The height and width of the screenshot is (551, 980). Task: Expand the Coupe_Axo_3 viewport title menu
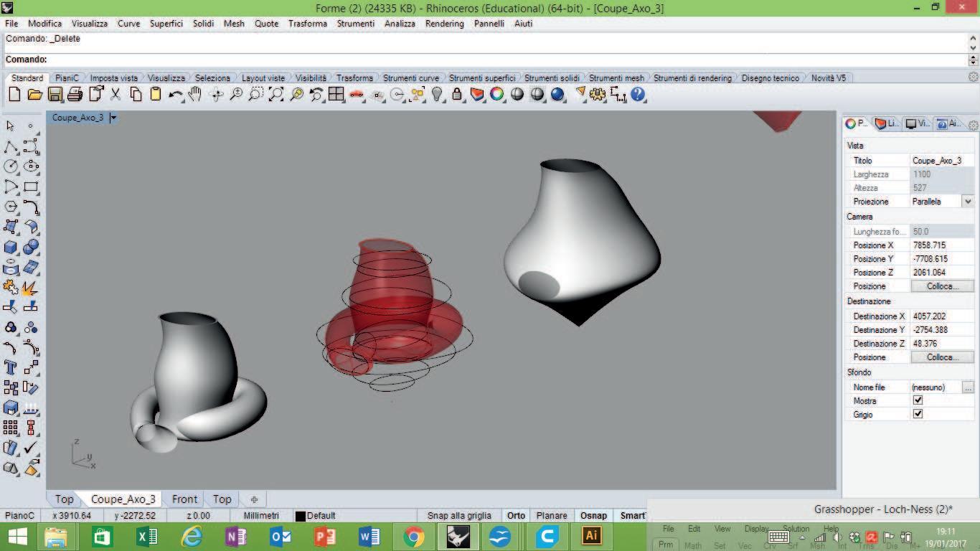pyautogui.click(x=113, y=118)
